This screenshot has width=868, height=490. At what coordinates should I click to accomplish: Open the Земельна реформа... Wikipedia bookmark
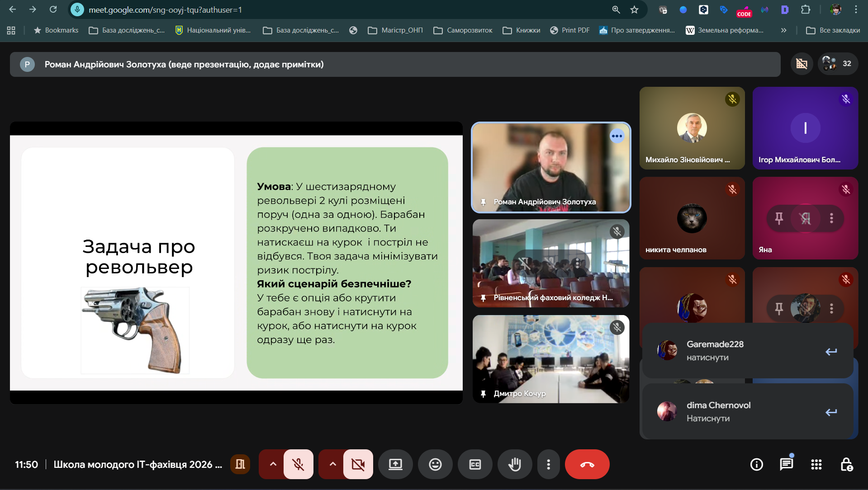coord(725,30)
